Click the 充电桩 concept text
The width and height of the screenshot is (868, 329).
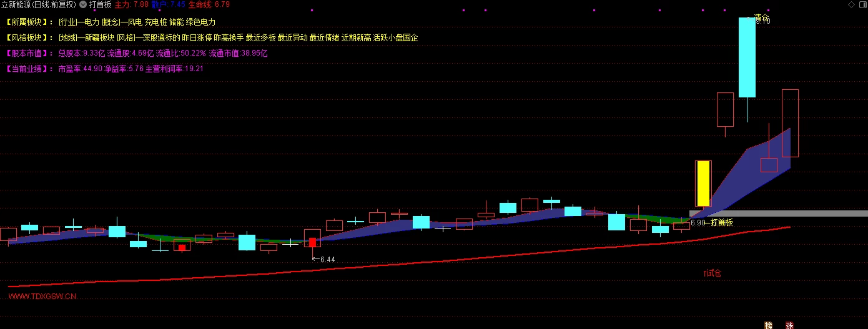pyautogui.click(x=155, y=22)
